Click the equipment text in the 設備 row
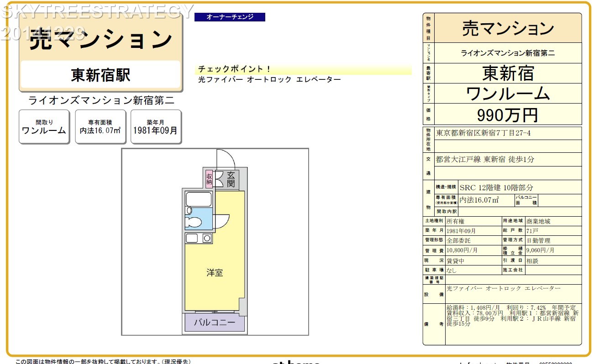This screenshot has width=599, height=364. pyautogui.click(x=504, y=288)
